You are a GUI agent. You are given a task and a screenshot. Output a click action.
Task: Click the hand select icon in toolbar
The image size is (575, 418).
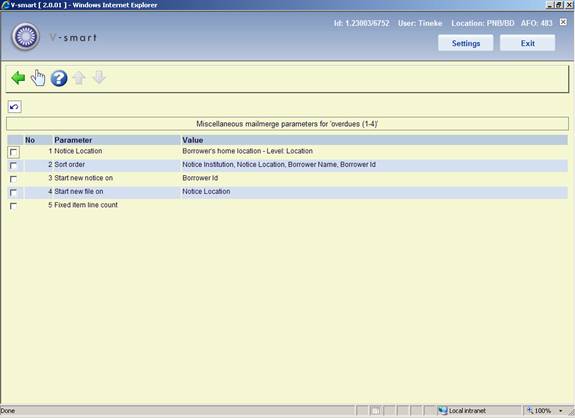(38, 78)
